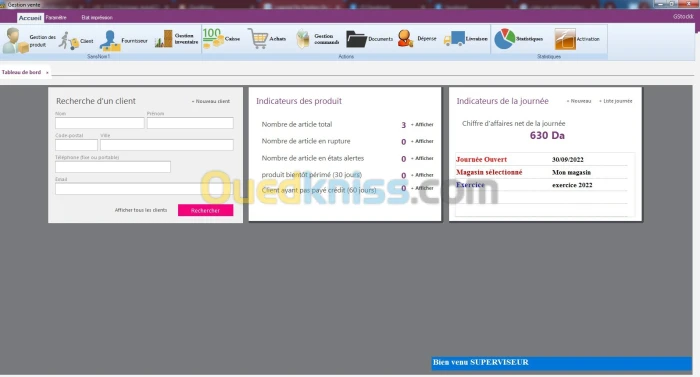Click the Recherche d'un client heading
The image size is (700, 377).
tap(96, 101)
